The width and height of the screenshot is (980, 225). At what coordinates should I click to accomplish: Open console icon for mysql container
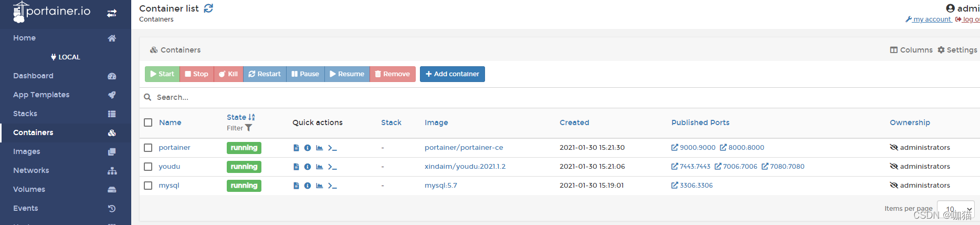332,186
